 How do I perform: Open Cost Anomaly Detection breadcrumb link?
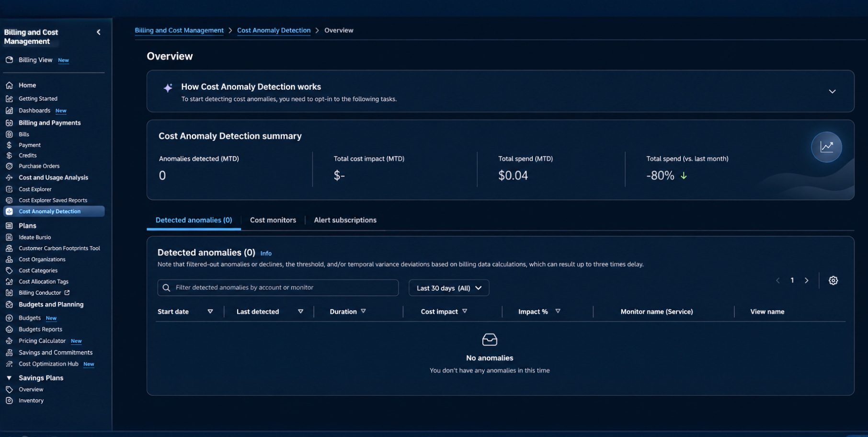pyautogui.click(x=274, y=30)
